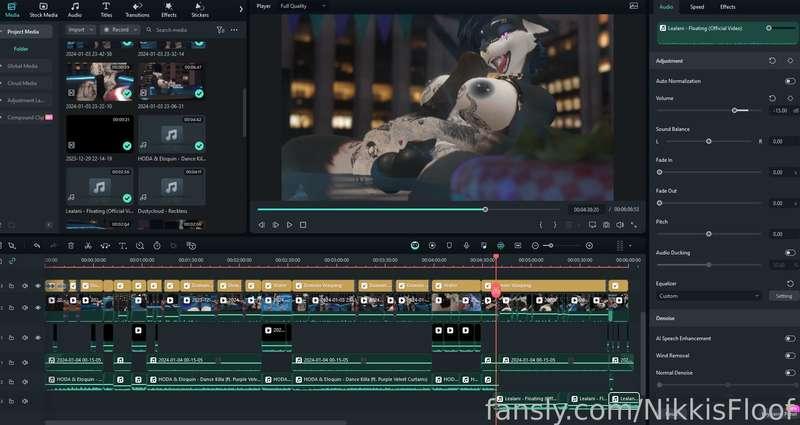The height and width of the screenshot is (425, 800).
Task: Add text with the T icon
Action: [122, 246]
